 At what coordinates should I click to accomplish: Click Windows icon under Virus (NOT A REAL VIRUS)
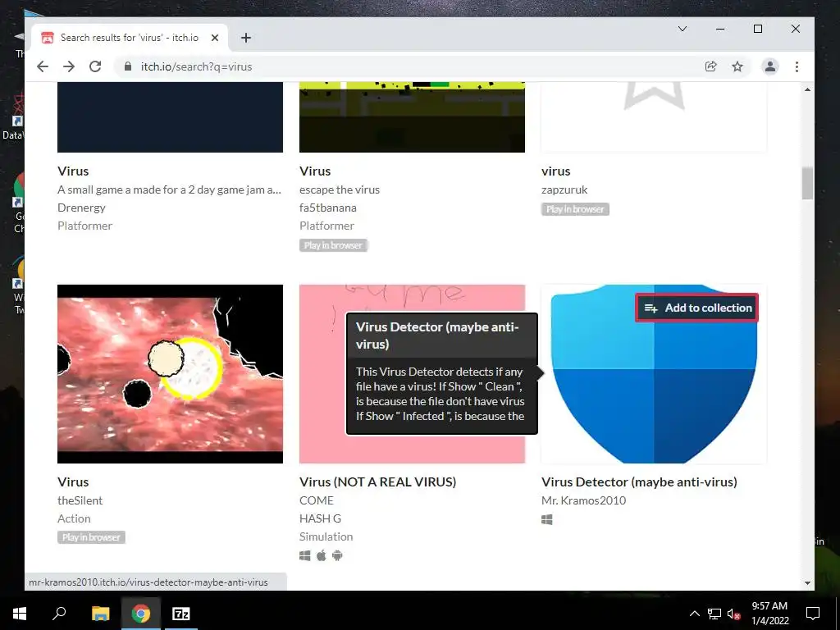click(x=305, y=555)
